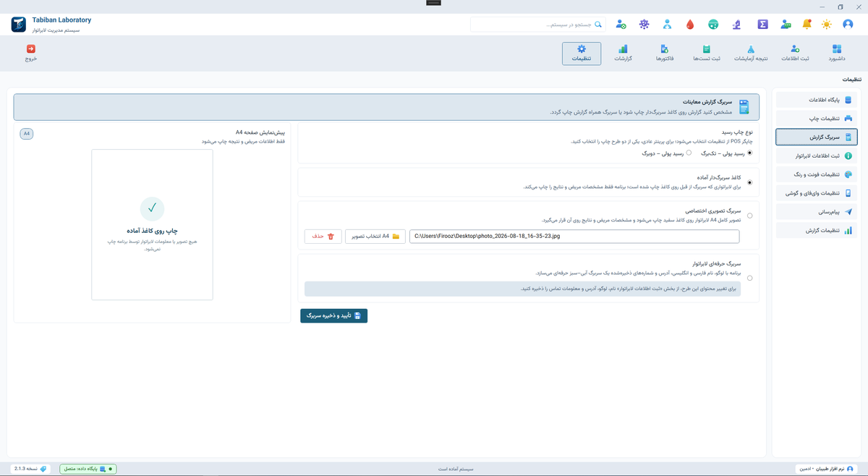Click the سربرگ گزارش معاینات banner title

(x=708, y=103)
